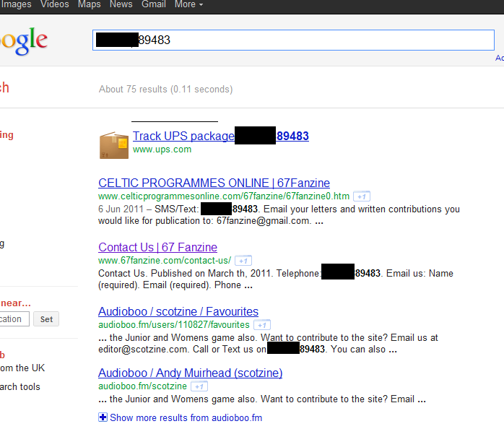The width and height of the screenshot is (504, 429).
Task: Open Images in the top navigation bar
Action: click(x=16, y=4)
